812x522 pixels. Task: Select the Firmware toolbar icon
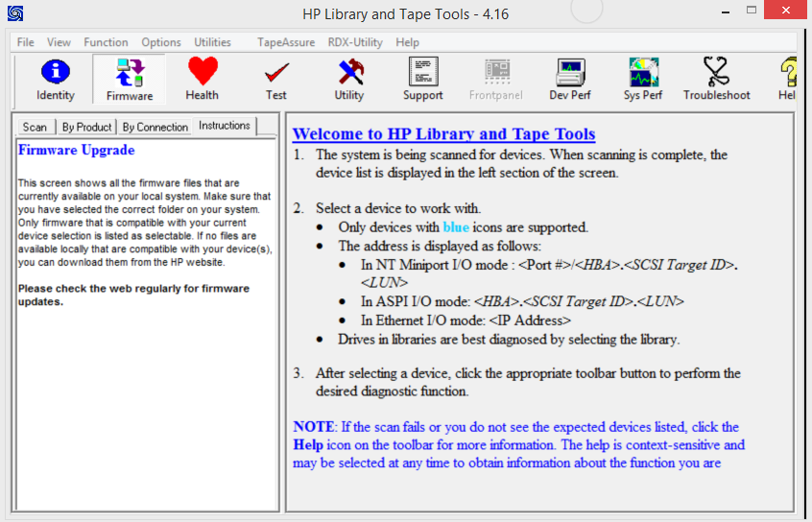130,80
